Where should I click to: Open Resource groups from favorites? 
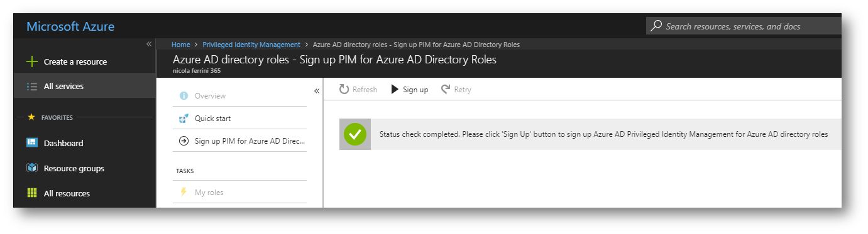coord(84,168)
